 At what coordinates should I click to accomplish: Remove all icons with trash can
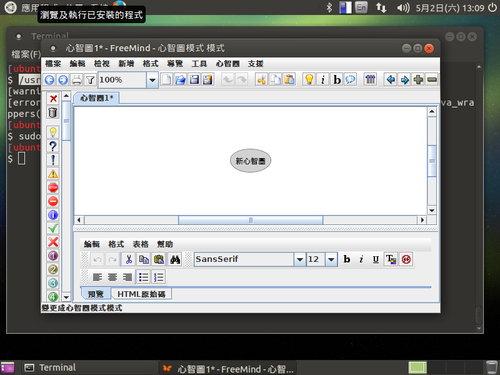point(53,112)
